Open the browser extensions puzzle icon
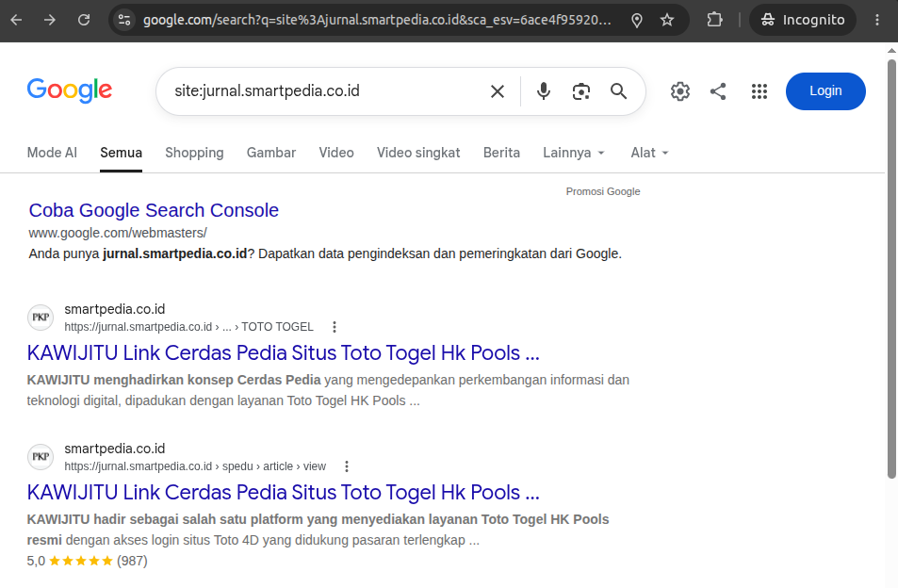The image size is (898, 588). coord(714,20)
